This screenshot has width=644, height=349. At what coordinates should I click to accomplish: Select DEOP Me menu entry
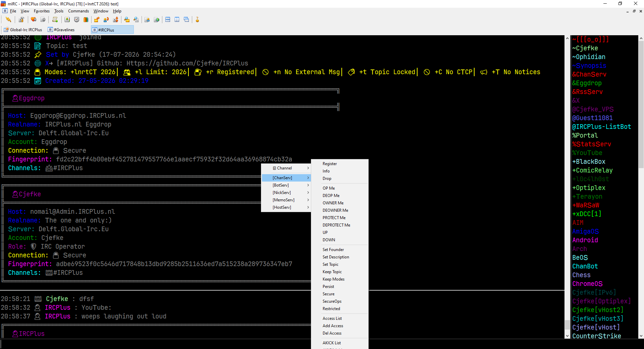click(340, 196)
